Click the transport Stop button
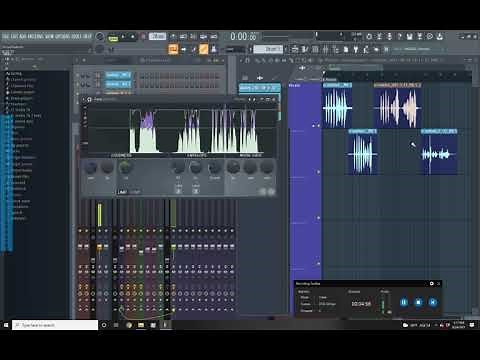Viewport: 480px width, 360px height. pyautogui.click(x=132, y=36)
